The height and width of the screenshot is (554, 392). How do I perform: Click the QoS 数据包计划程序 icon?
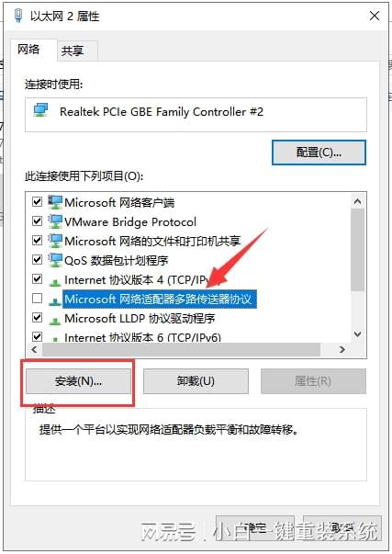point(55,260)
